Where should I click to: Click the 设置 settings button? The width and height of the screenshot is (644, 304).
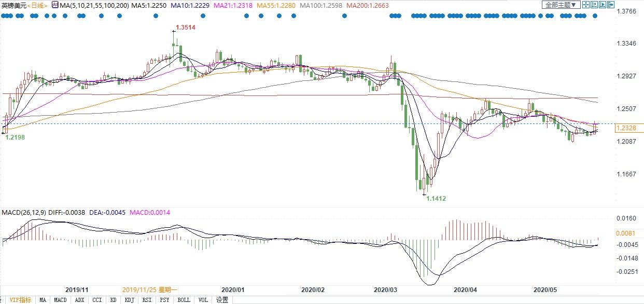tap(222, 300)
